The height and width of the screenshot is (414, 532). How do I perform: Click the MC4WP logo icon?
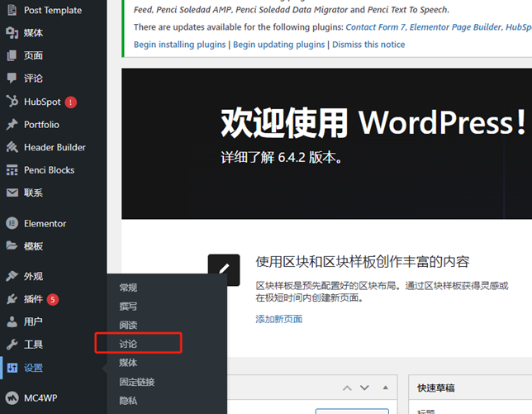click(x=12, y=397)
